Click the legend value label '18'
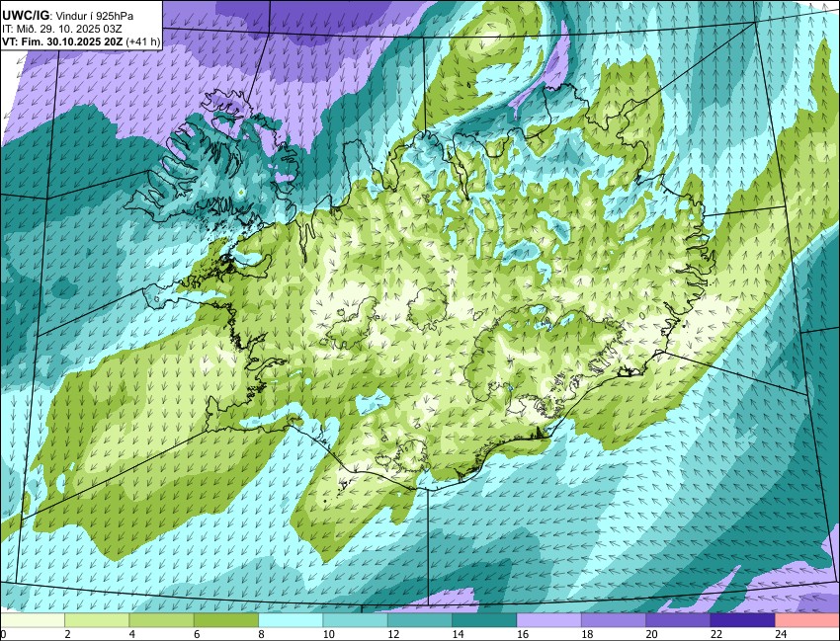The height and width of the screenshot is (641, 840). (x=587, y=634)
